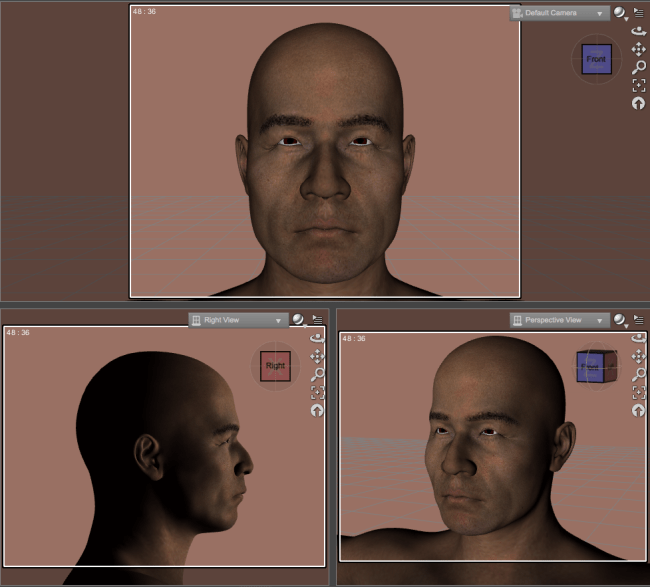The height and width of the screenshot is (587, 650).
Task: Select the pan tool in the top viewport
Action: click(x=639, y=49)
